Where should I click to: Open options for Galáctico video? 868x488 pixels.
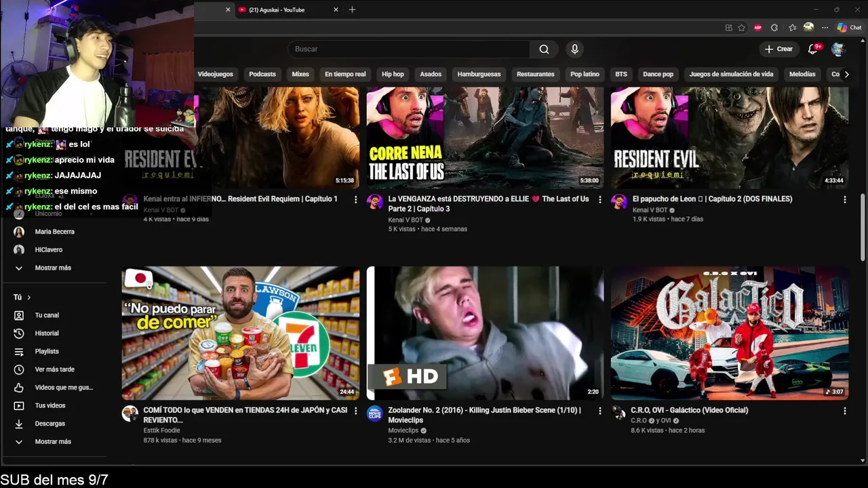click(x=844, y=411)
